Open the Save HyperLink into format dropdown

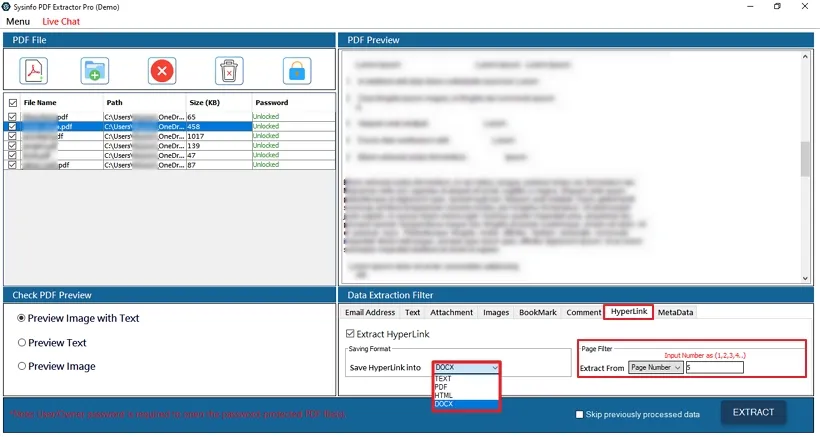click(466, 367)
